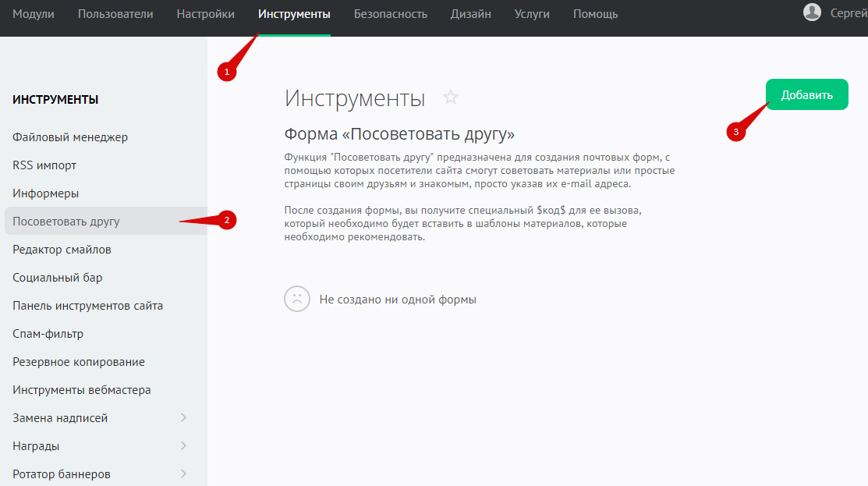
Task: Open the Дизайн top menu
Action: click(x=470, y=14)
